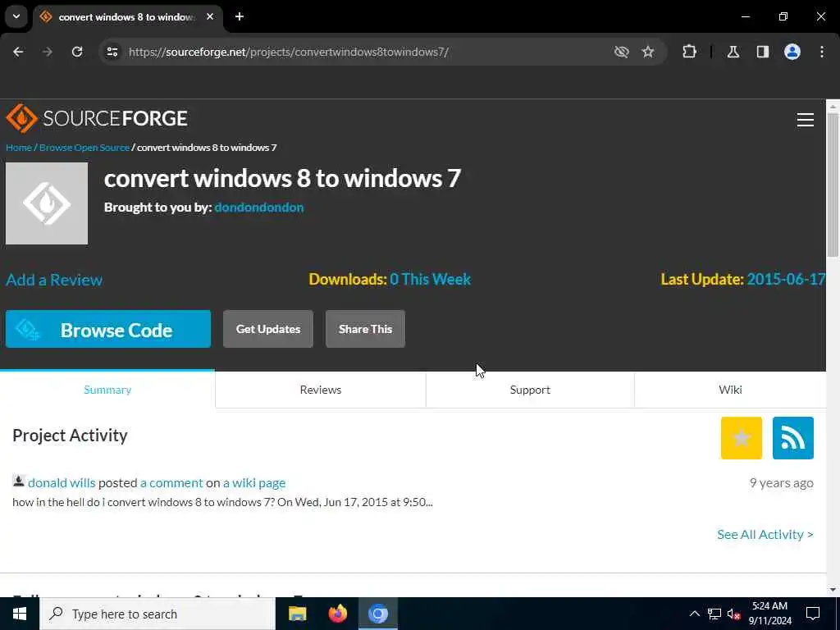The image size is (840, 630).
Task: Click the Project Activity heading
Action: coord(70,436)
